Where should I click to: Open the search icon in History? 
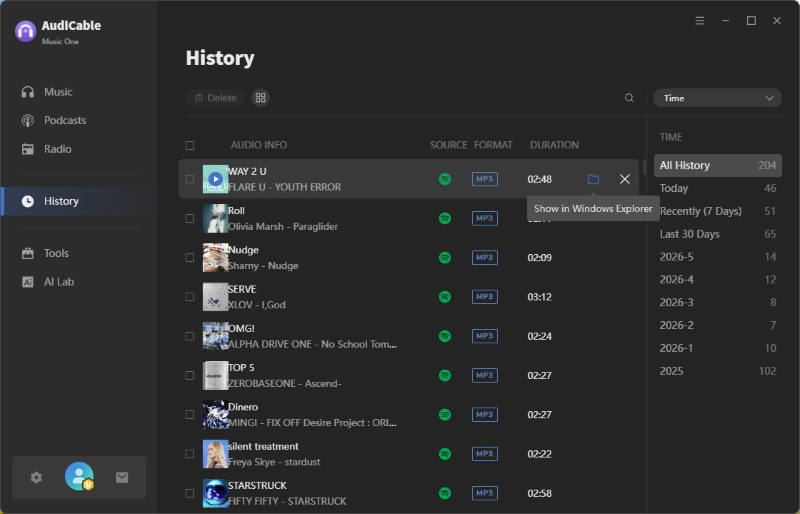(x=629, y=98)
